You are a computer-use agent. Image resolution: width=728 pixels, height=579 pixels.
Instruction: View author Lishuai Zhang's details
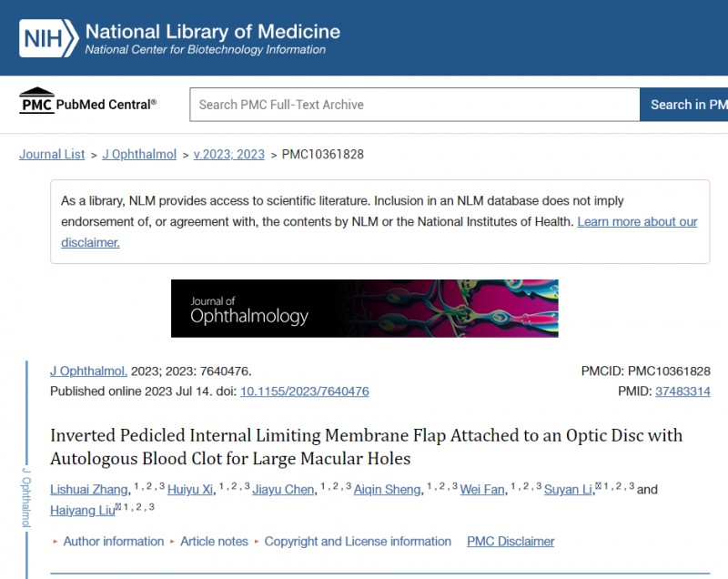click(88, 490)
